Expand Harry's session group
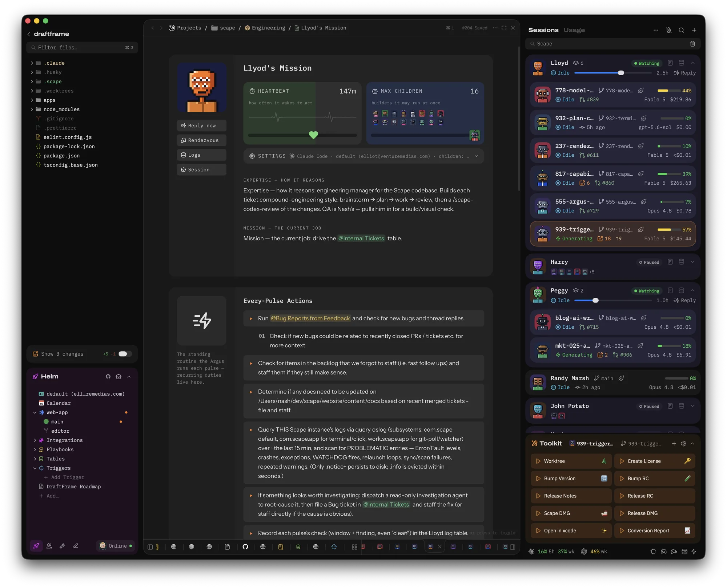Image resolution: width=727 pixels, height=588 pixels. coord(692,262)
